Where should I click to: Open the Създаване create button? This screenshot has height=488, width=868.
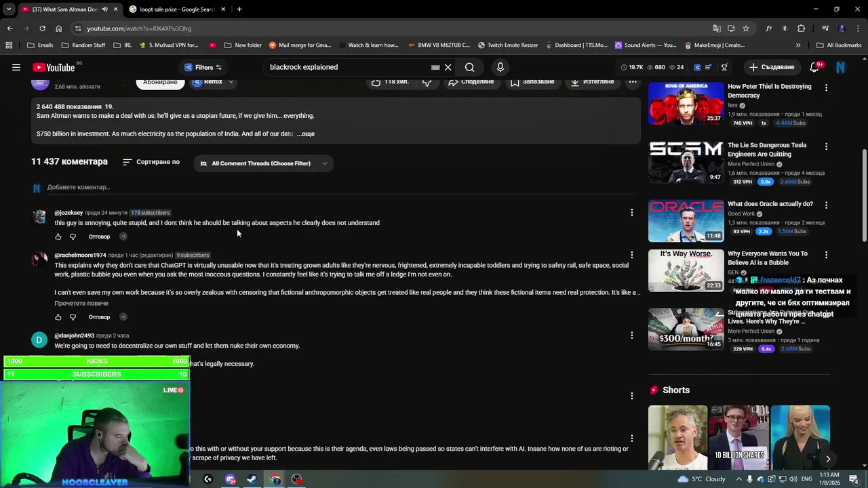[771, 67]
